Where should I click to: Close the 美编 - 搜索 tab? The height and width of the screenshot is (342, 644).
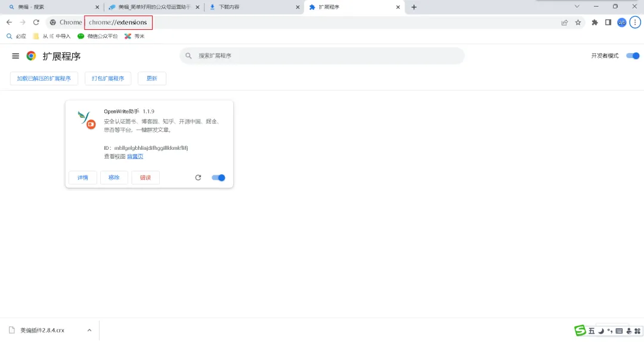(x=97, y=7)
